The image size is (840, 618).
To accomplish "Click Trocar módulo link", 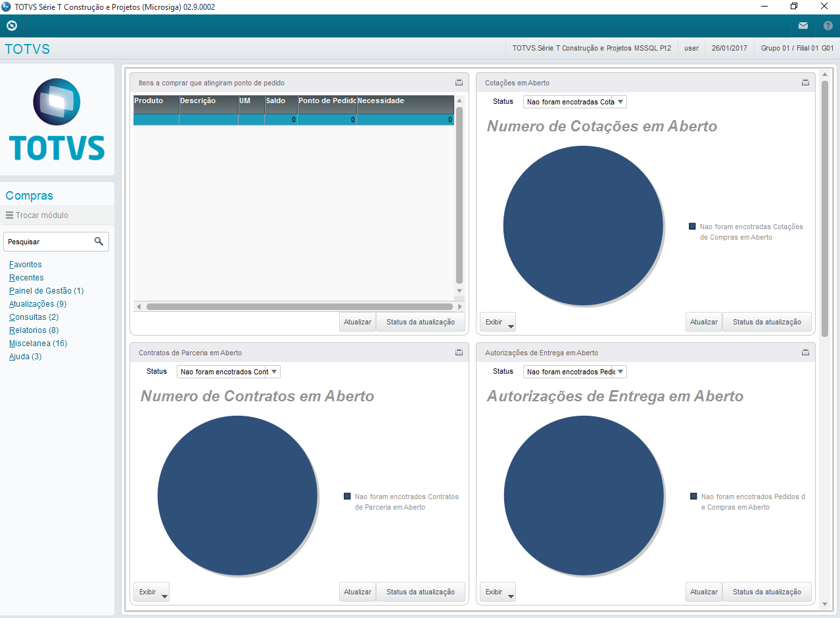I will [42, 215].
